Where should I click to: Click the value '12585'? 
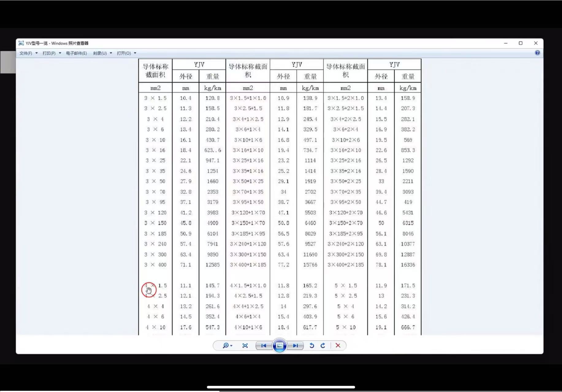coord(212,265)
